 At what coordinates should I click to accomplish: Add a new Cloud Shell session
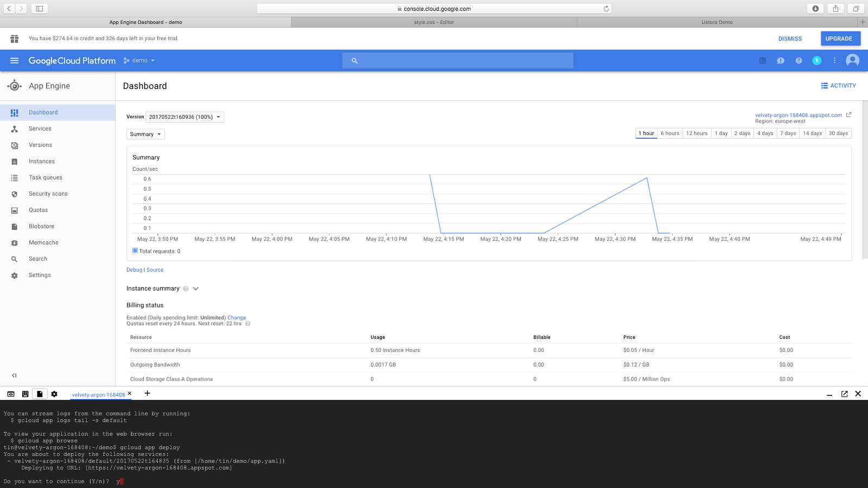(x=147, y=394)
